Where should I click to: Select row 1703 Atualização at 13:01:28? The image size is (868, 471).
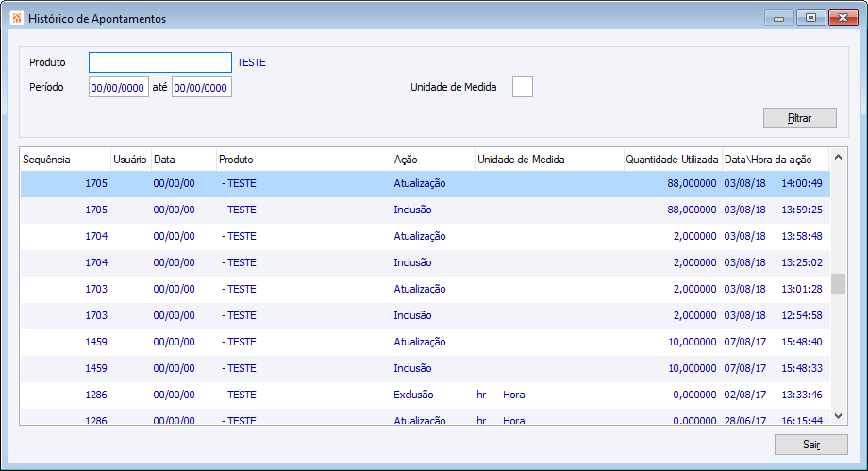426,289
